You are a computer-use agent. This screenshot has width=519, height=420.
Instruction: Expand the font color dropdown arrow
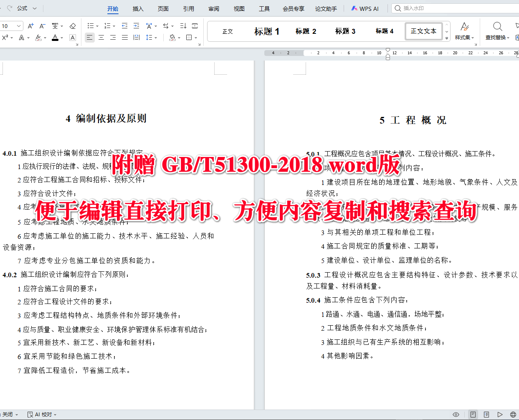click(62, 38)
